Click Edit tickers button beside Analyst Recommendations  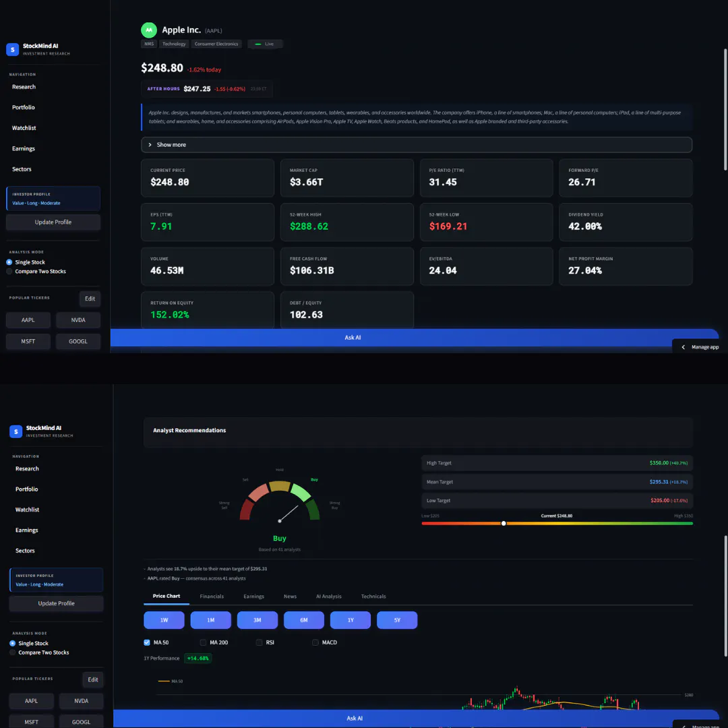[93, 679]
